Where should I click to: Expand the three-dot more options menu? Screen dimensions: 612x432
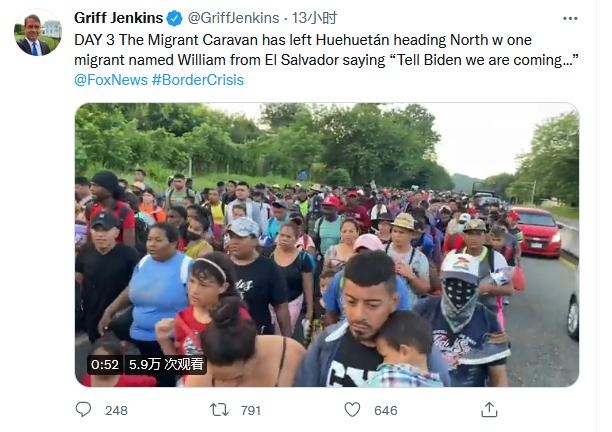[570, 18]
